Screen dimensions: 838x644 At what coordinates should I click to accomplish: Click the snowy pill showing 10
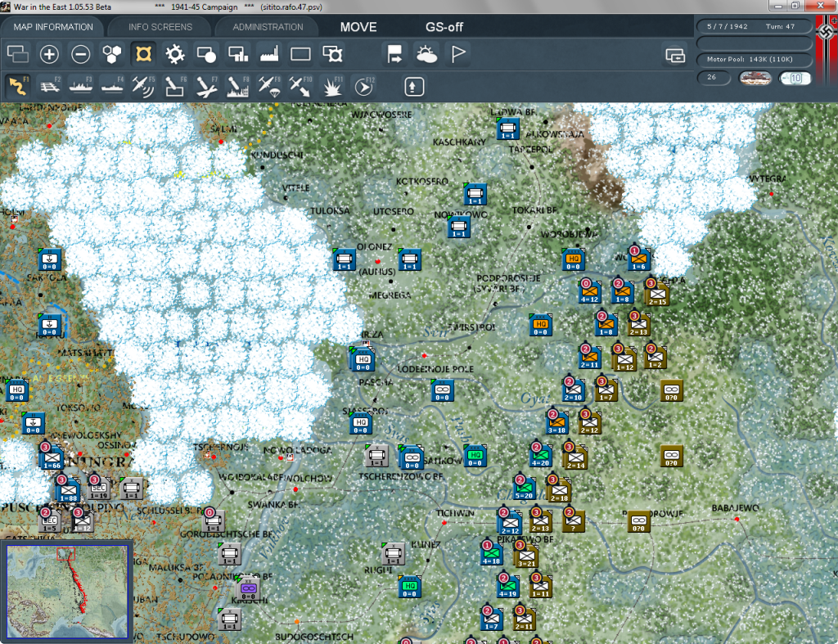[795, 78]
